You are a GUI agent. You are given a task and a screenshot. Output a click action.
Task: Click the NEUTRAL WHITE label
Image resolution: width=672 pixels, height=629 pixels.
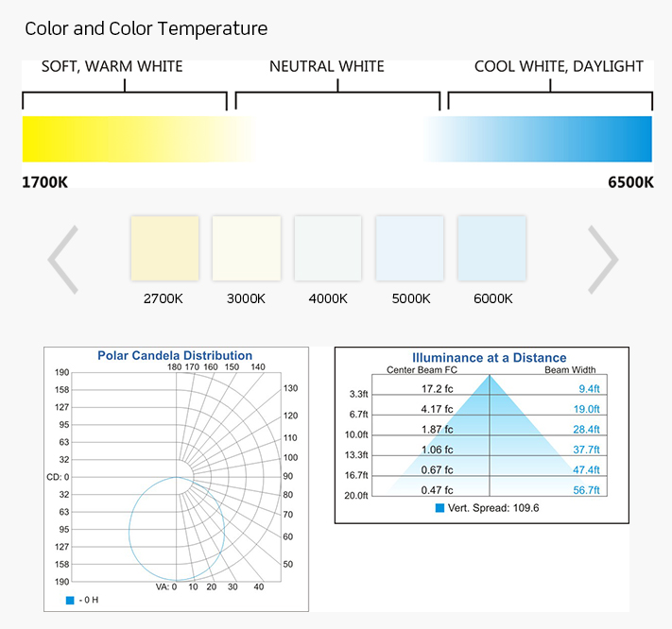point(327,67)
